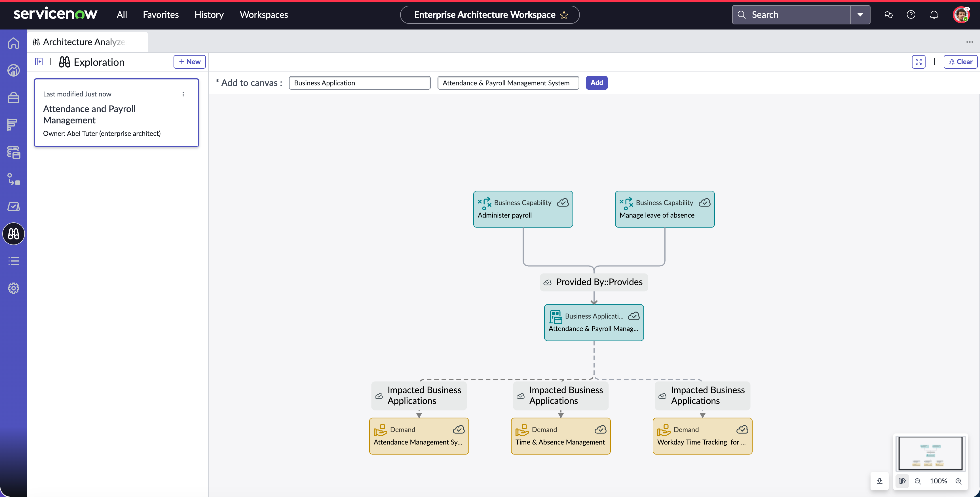Image resolution: width=980 pixels, height=497 pixels.
Task: Open the help question-mark icon
Action: point(911,15)
